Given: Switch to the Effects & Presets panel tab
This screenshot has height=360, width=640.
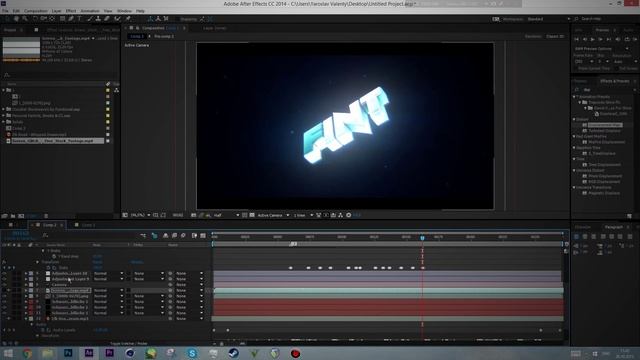Looking at the screenshot, I should [x=614, y=81].
